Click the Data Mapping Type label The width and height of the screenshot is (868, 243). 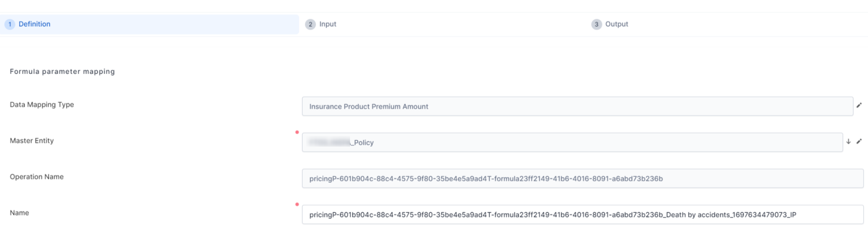point(42,105)
